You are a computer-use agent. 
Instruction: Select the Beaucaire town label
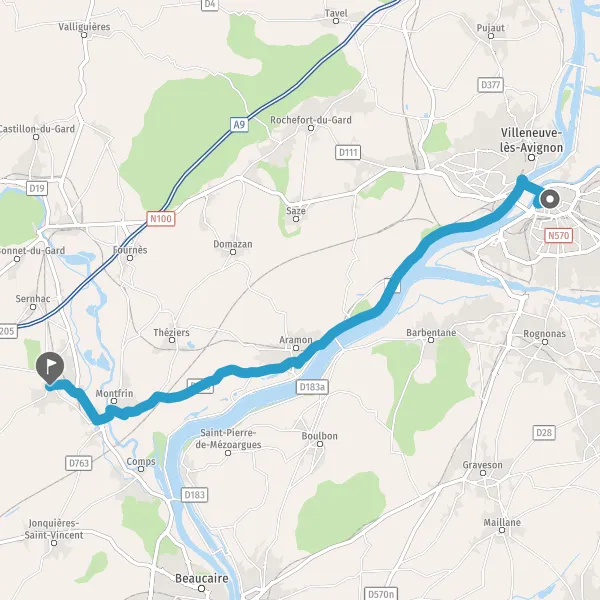pyautogui.click(x=202, y=578)
